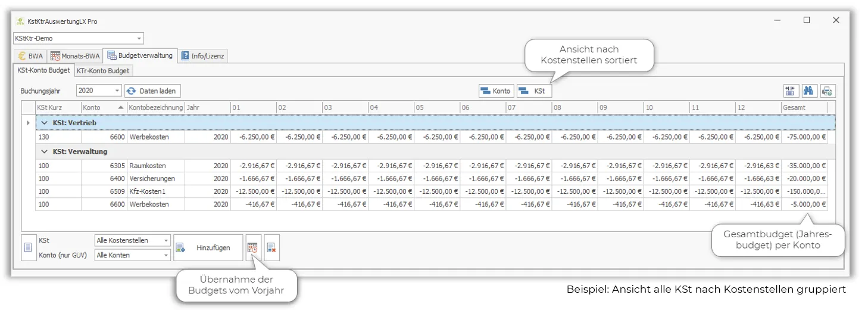868x310 pixels.
Task: Sort the view by KSt button
Action: tap(533, 91)
